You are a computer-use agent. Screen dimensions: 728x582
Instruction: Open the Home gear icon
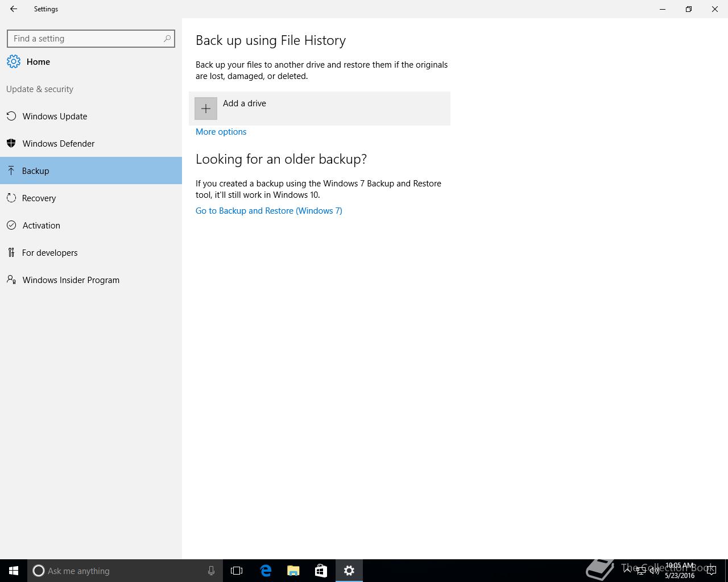click(x=14, y=62)
